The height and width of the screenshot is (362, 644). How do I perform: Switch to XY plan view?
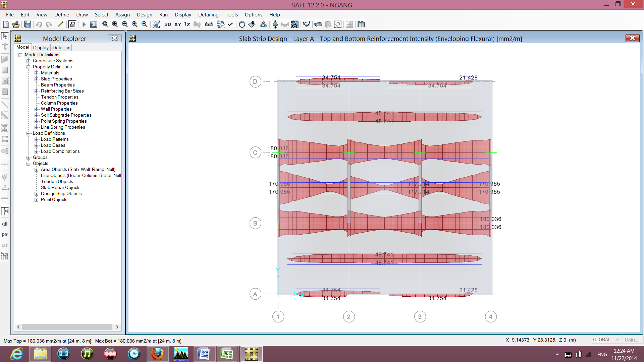click(178, 24)
